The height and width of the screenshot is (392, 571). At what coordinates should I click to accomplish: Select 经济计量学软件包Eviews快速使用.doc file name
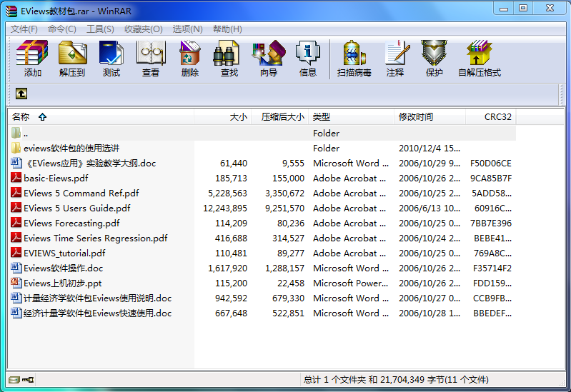[98, 313]
